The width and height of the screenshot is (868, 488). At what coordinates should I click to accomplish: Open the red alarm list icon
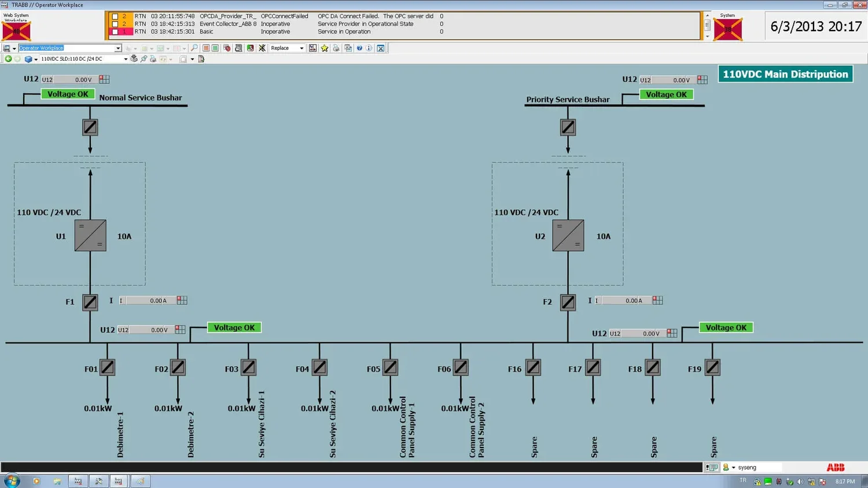point(206,48)
